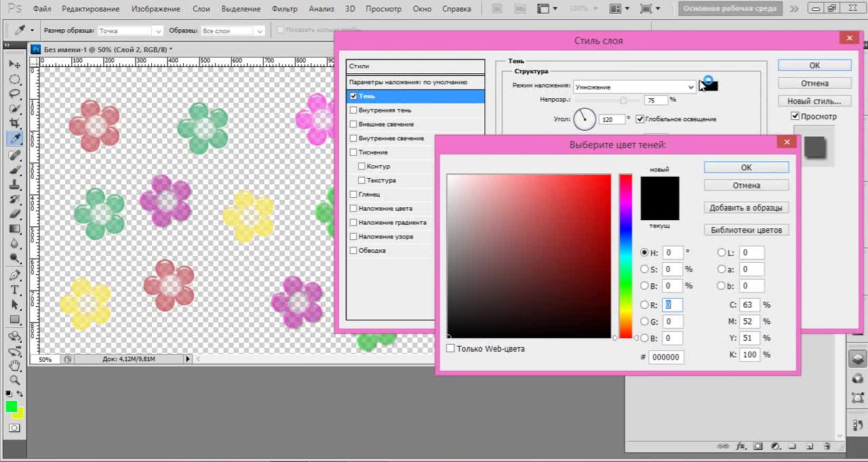Open the Справка menu
Image resolution: width=868 pixels, height=462 pixels.
pos(456,9)
